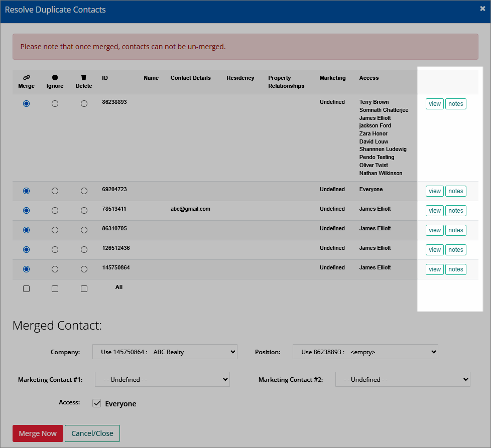
Task: Click the Merge Now button
Action: pyautogui.click(x=38, y=433)
